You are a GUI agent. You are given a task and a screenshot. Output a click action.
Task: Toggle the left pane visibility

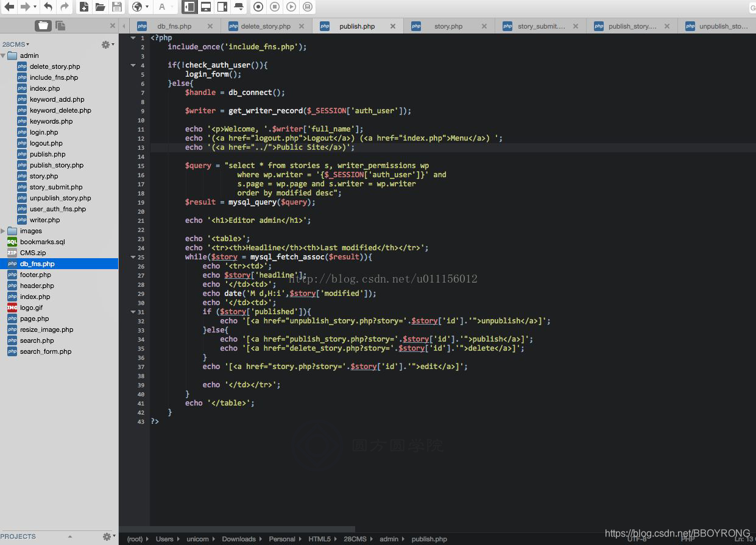pyautogui.click(x=189, y=7)
